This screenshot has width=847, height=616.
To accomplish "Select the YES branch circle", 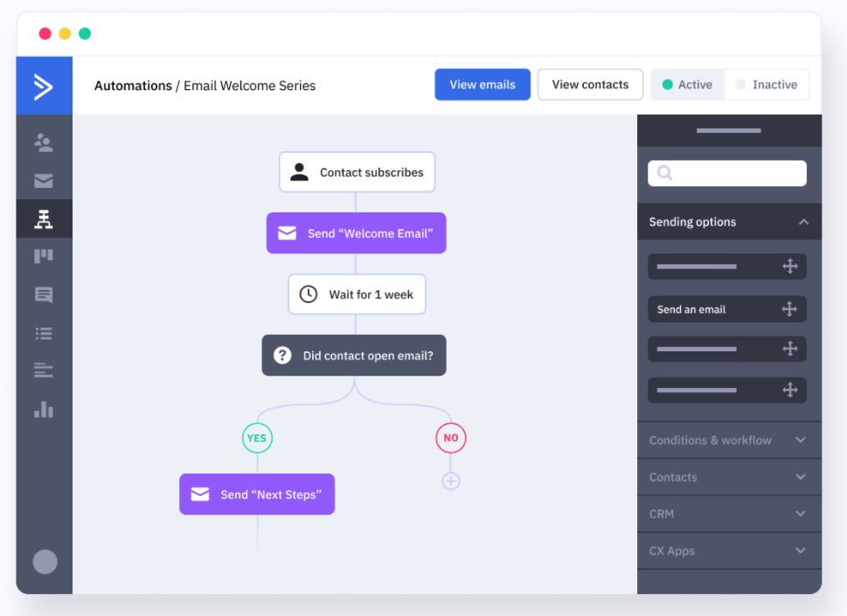I will tap(257, 438).
